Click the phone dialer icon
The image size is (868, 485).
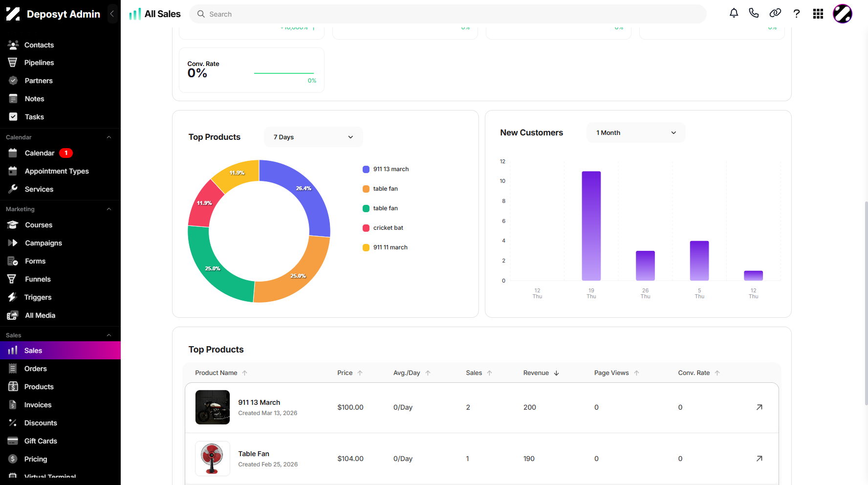(x=754, y=13)
